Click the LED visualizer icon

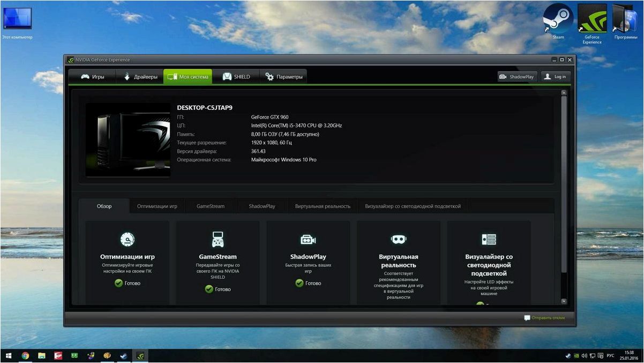pos(489,239)
